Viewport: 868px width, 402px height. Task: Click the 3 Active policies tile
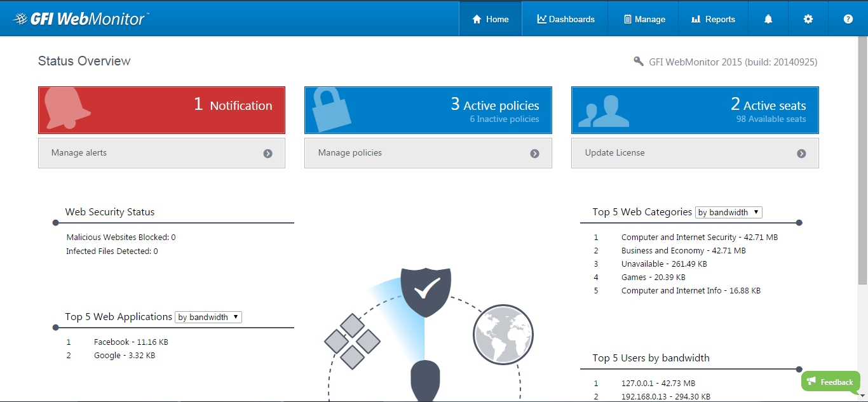pyautogui.click(x=428, y=110)
